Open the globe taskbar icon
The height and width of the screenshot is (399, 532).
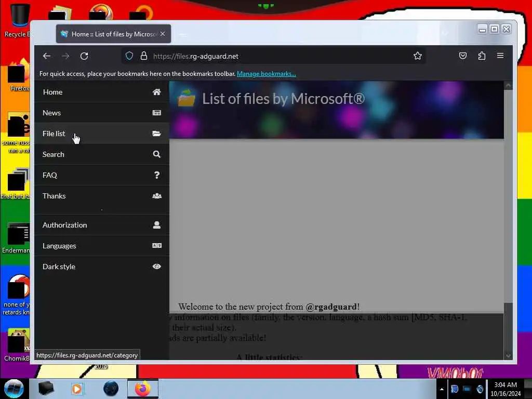tap(111, 389)
